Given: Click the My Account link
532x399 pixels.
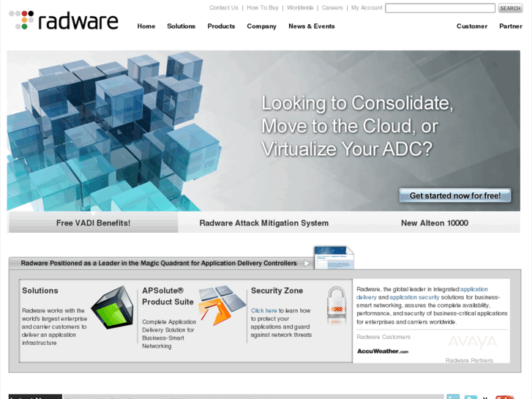Looking at the screenshot, I should pyautogui.click(x=367, y=7).
